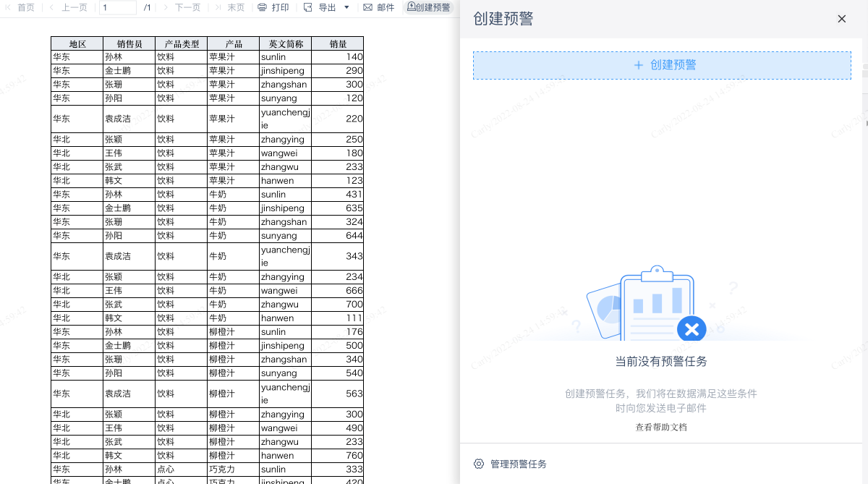Screen dimensions: 868x484
Task: Click the 创建预警 toolbar button
Action: [x=428, y=7]
